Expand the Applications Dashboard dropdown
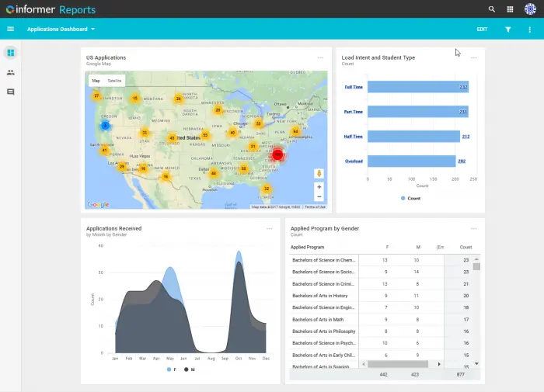This screenshot has width=544, height=392. (61, 29)
